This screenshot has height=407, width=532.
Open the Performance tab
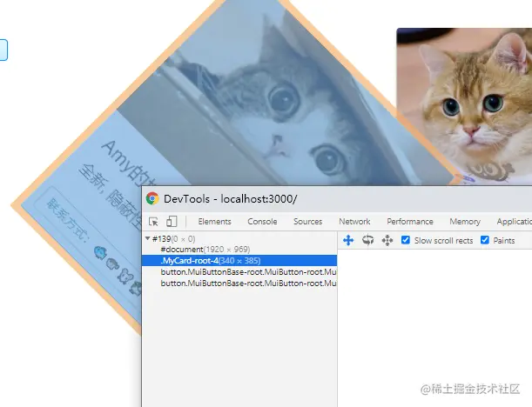click(x=410, y=222)
